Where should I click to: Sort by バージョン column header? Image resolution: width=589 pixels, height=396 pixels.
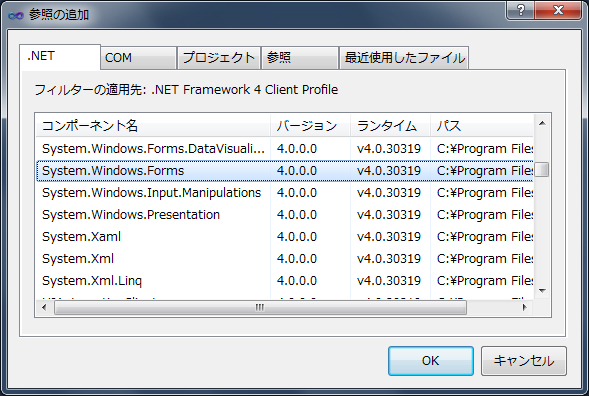[310, 125]
